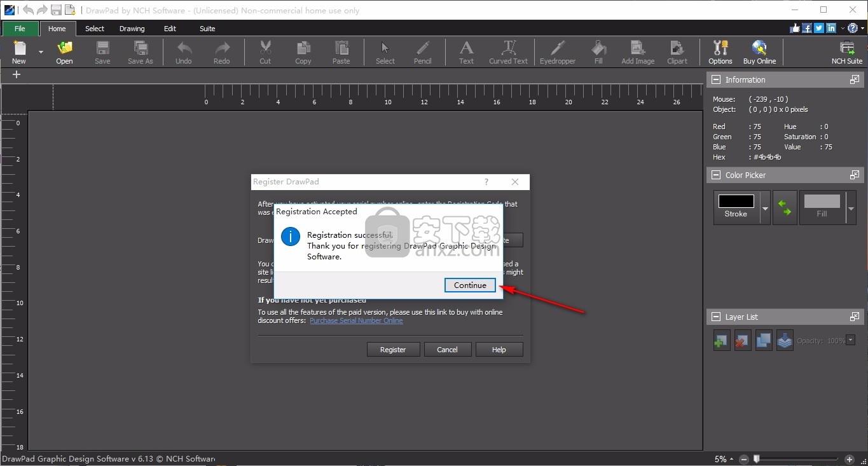
Task: Choose the Select arrow tool
Action: (x=385, y=52)
